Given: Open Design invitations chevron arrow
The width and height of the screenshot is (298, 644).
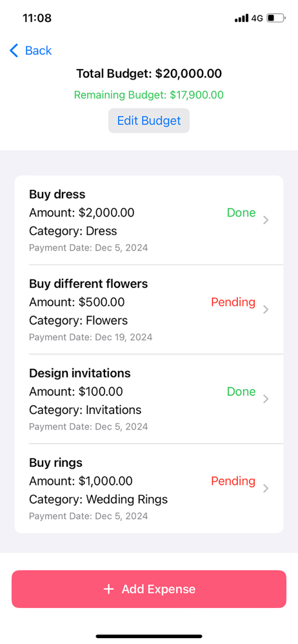Looking at the screenshot, I should click(266, 399).
